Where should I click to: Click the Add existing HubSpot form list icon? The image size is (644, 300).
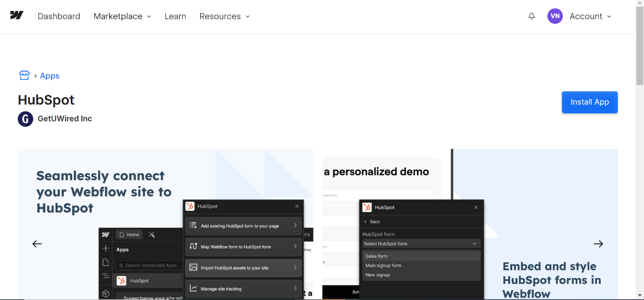point(193,225)
